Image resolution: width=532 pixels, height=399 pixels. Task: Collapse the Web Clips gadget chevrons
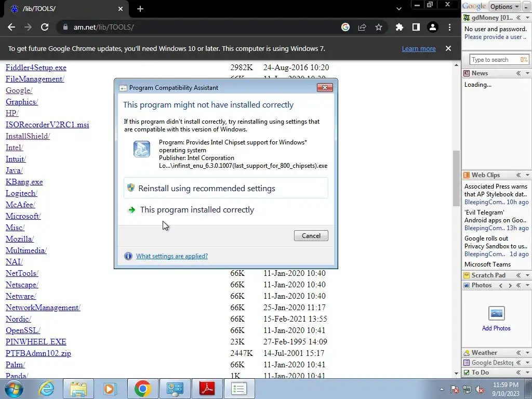click(518, 175)
